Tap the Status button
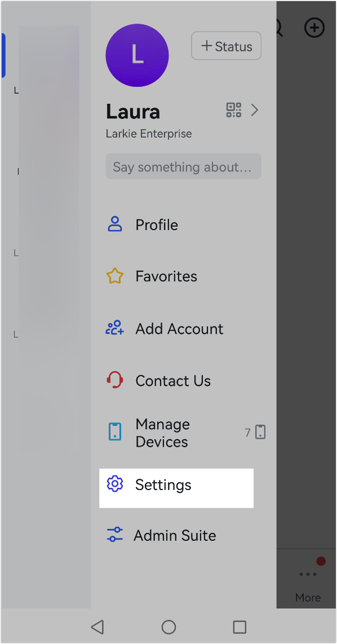Screen dimensions: 337x644 [x=226, y=46]
